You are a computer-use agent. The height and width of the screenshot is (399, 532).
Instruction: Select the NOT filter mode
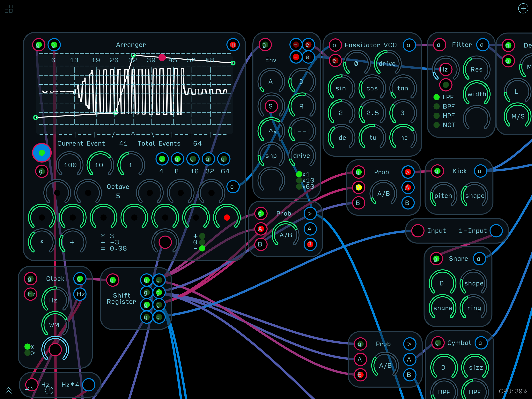(x=437, y=125)
